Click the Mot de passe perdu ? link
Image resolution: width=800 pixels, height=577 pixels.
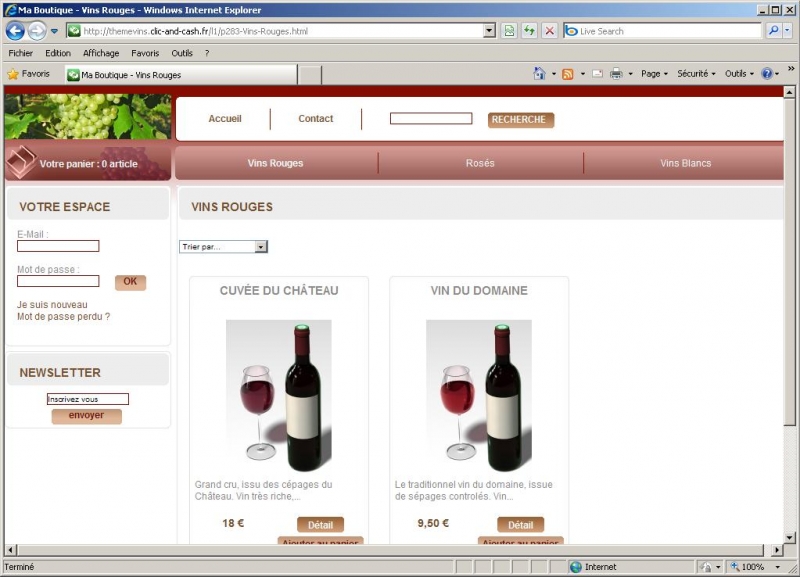pos(63,316)
